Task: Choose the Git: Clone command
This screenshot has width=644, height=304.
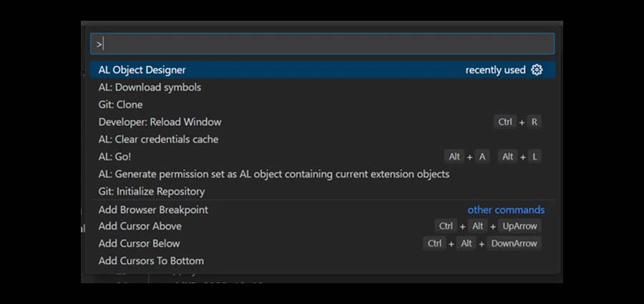Action: [322, 104]
